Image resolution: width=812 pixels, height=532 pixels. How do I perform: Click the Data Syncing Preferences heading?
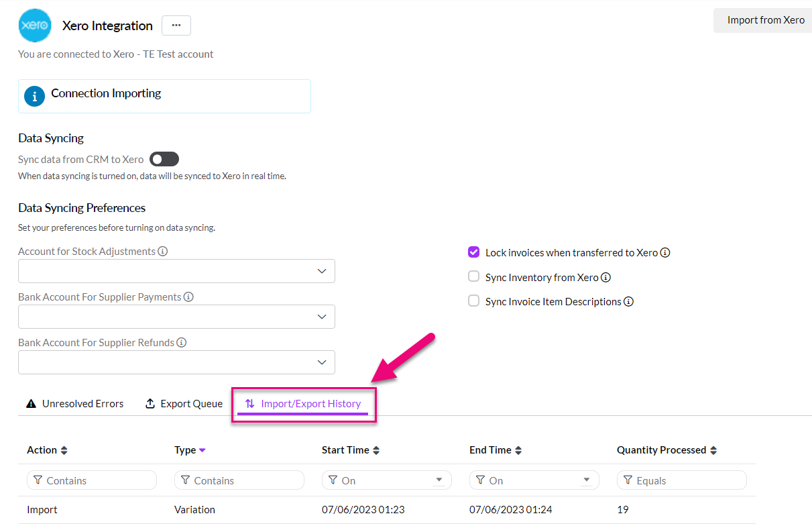tap(82, 208)
